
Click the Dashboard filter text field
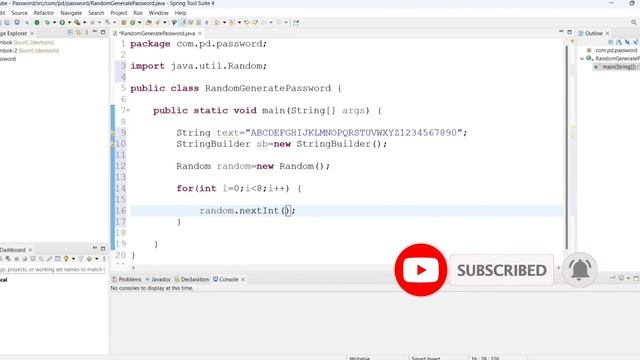(53, 269)
